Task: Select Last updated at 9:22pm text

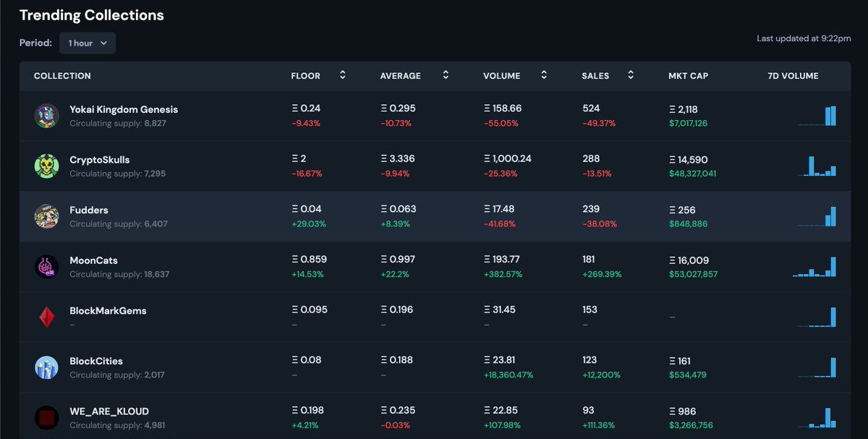Action: click(804, 38)
